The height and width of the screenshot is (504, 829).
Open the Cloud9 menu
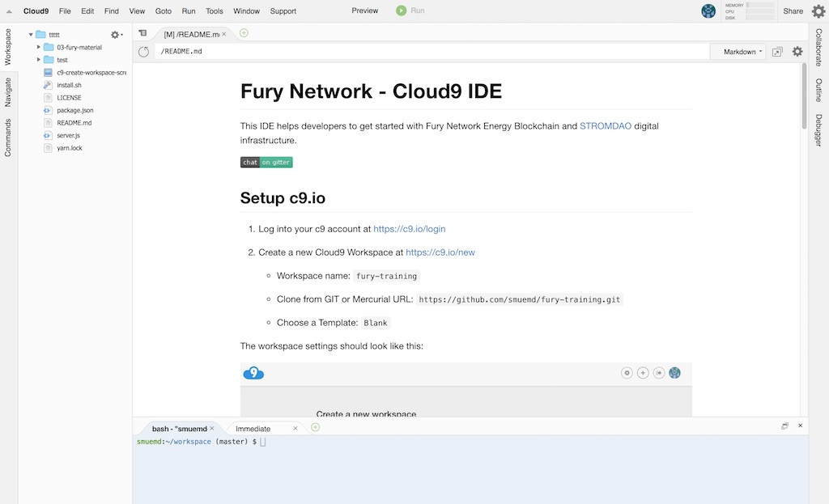pos(36,11)
